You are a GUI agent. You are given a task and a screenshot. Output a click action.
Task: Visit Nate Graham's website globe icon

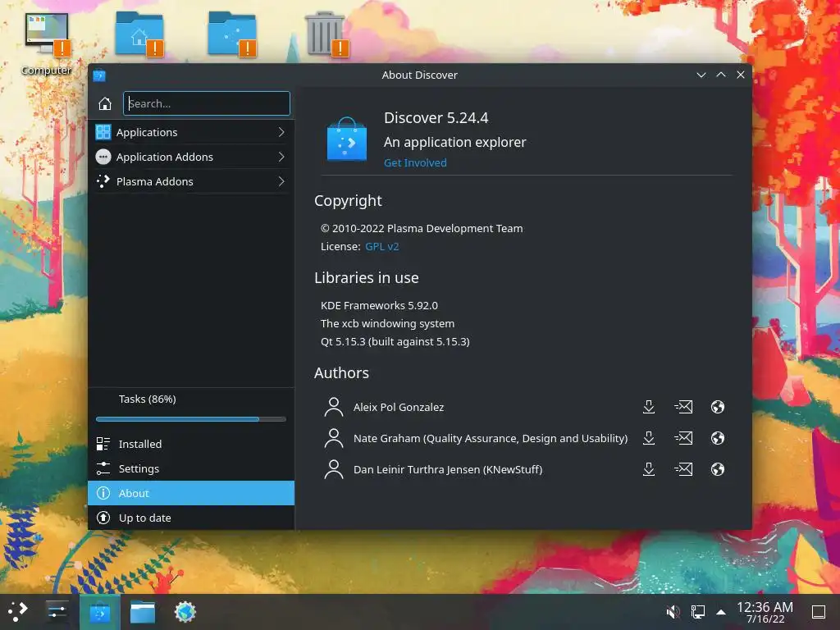click(x=718, y=438)
